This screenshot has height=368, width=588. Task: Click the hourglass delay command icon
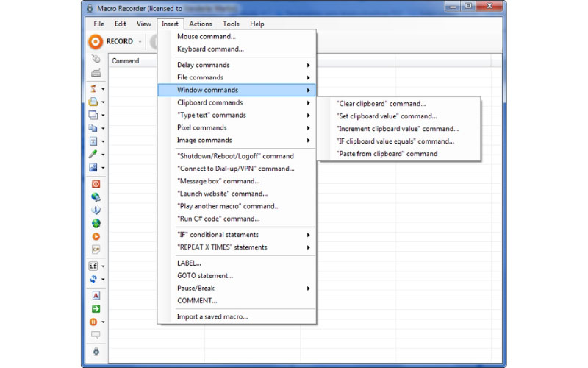click(93, 89)
